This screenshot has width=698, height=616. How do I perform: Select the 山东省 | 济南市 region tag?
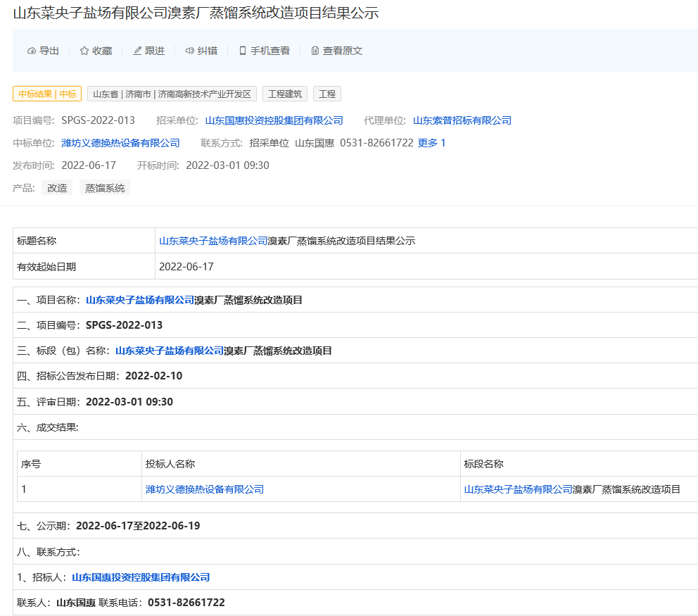(x=172, y=94)
